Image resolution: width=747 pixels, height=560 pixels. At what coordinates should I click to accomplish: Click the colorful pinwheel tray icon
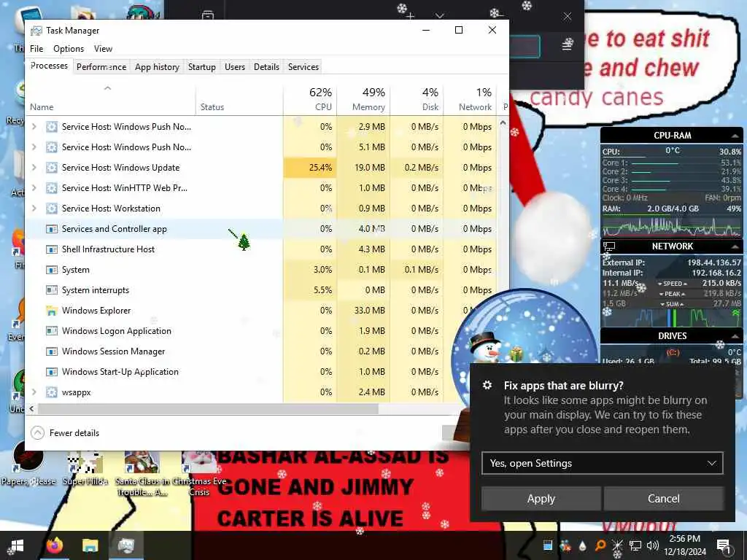pos(565,545)
